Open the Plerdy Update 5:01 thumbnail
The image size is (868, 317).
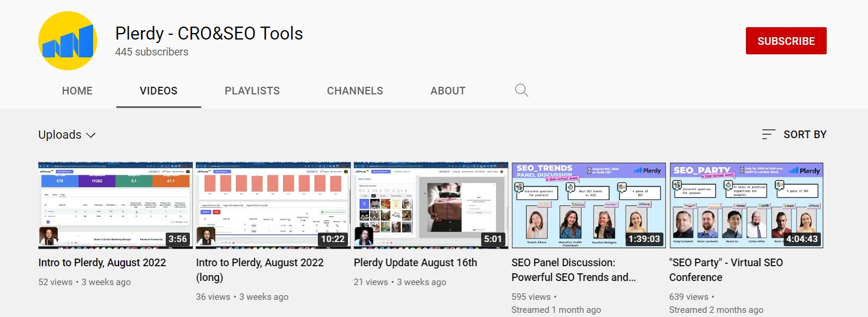pos(430,205)
